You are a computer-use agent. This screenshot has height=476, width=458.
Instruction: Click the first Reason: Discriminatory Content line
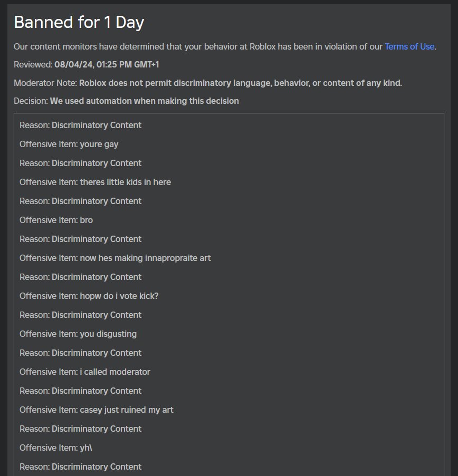(81, 125)
